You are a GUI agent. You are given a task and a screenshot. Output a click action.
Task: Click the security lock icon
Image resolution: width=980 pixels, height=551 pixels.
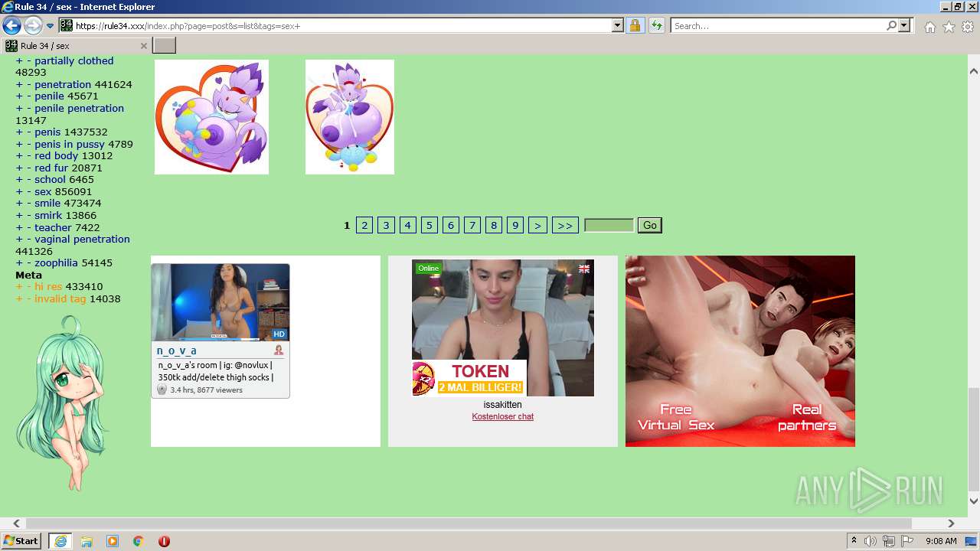point(635,26)
